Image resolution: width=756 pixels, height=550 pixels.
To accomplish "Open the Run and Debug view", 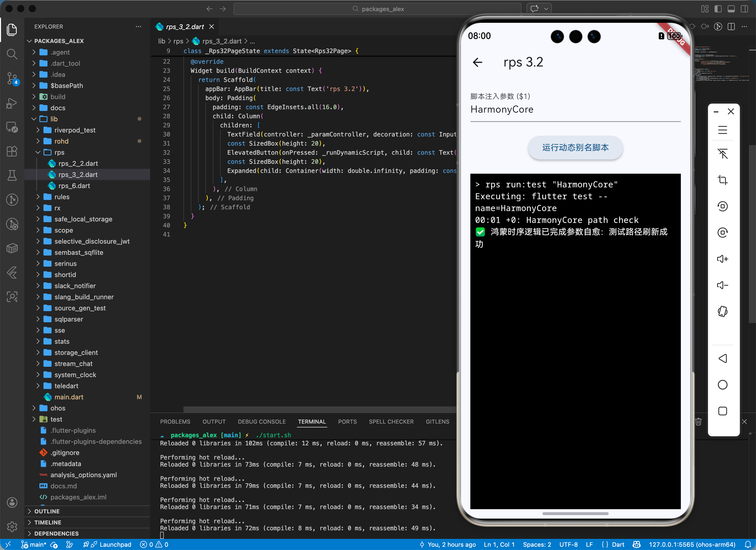I will coord(12,103).
